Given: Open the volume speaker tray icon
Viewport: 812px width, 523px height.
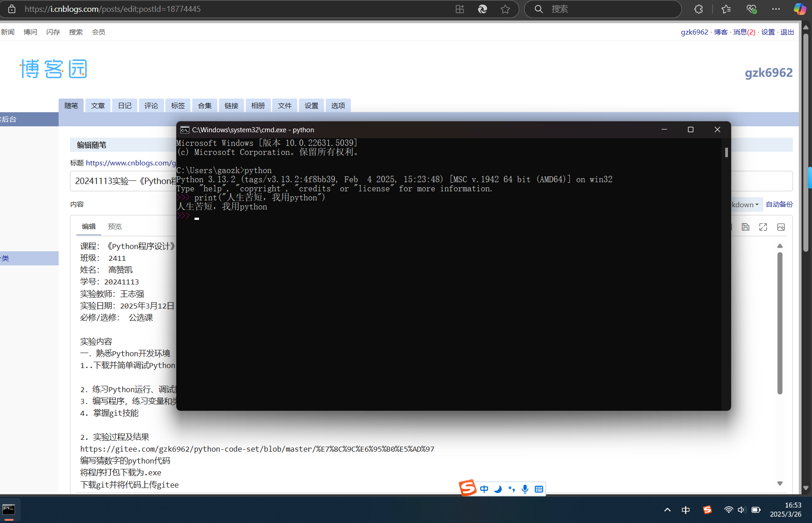Looking at the screenshot, I should click(x=742, y=510).
